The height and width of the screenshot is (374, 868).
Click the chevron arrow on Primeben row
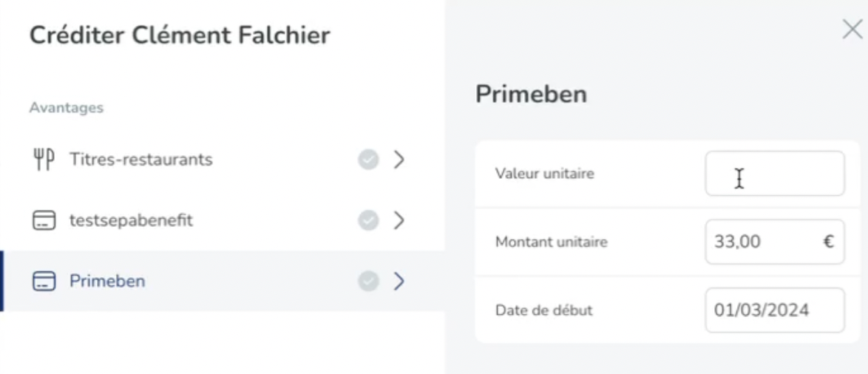click(x=399, y=281)
